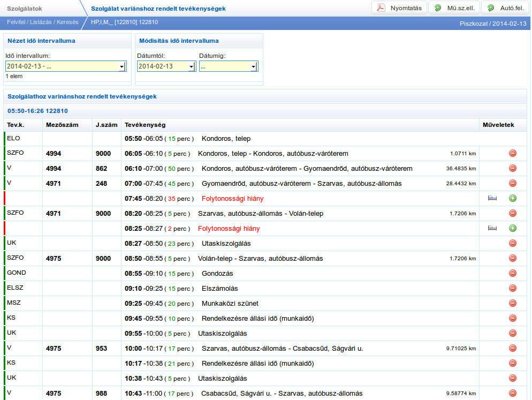Image resolution: width=532 pixels, height=400 pixels.
Task: Remove the 09:45 Rendelkezésre állási idő row
Action: coord(513,318)
